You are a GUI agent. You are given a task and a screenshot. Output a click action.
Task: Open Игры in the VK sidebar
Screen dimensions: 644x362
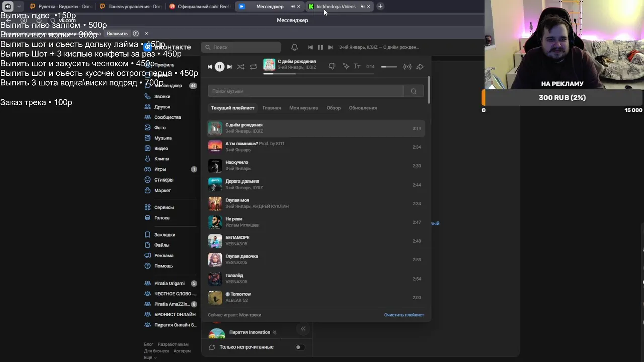click(x=160, y=169)
